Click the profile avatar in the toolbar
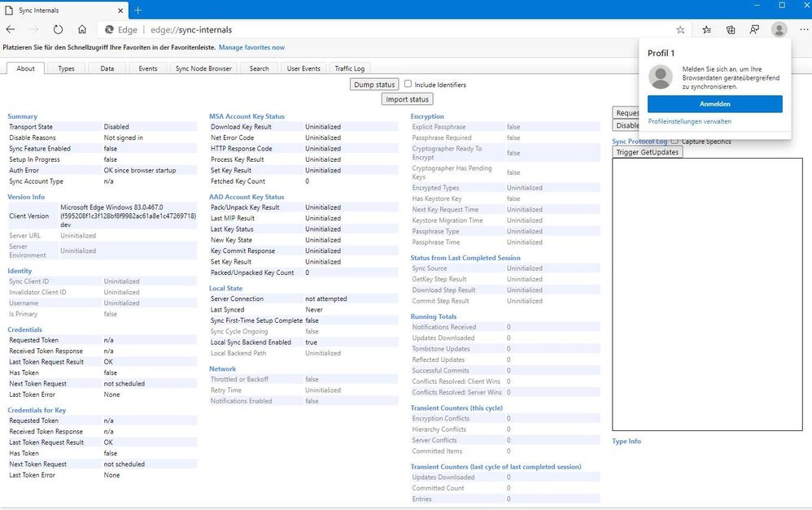This screenshot has width=812, height=510. (779, 29)
